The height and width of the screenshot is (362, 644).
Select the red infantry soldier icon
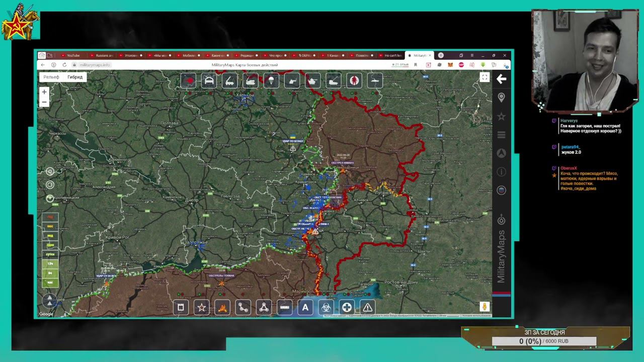354,80
